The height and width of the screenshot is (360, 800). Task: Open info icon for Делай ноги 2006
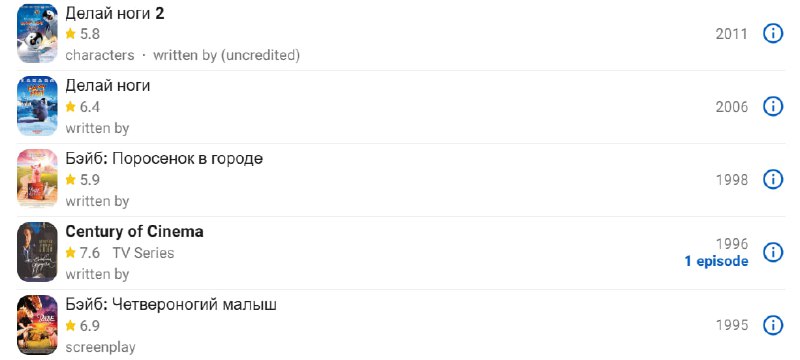point(772,107)
